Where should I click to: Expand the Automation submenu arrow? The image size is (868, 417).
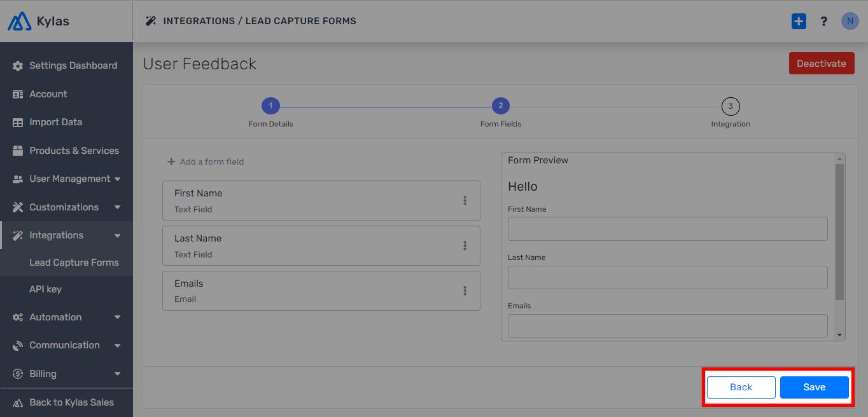[x=118, y=317]
